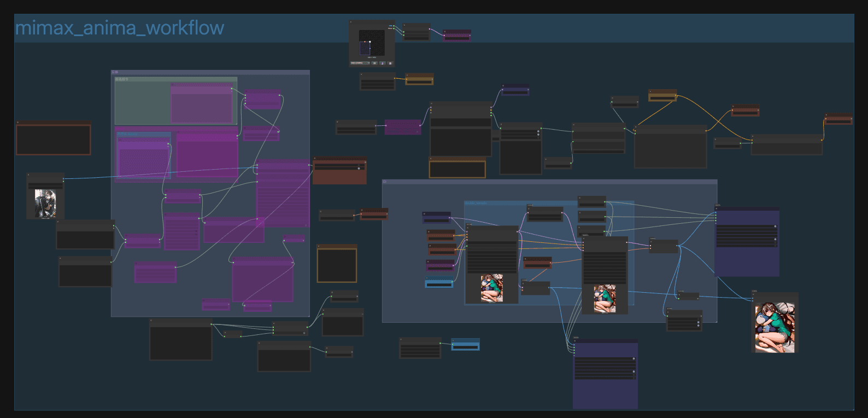Open the grayscale input photo thumbnail
The image size is (868, 418).
tap(45, 204)
